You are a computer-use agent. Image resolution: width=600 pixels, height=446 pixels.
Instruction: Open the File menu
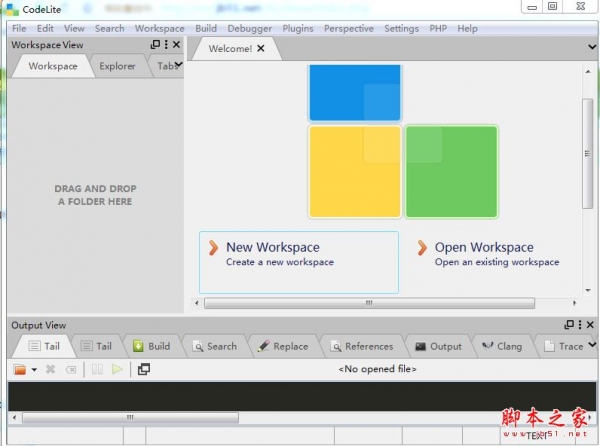[x=19, y=29]
